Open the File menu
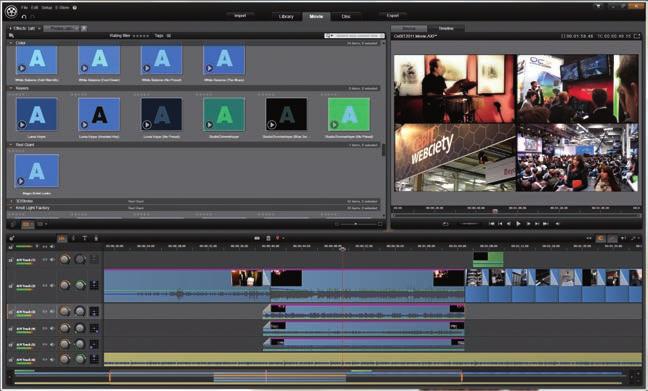 click(x=24, y=7)
